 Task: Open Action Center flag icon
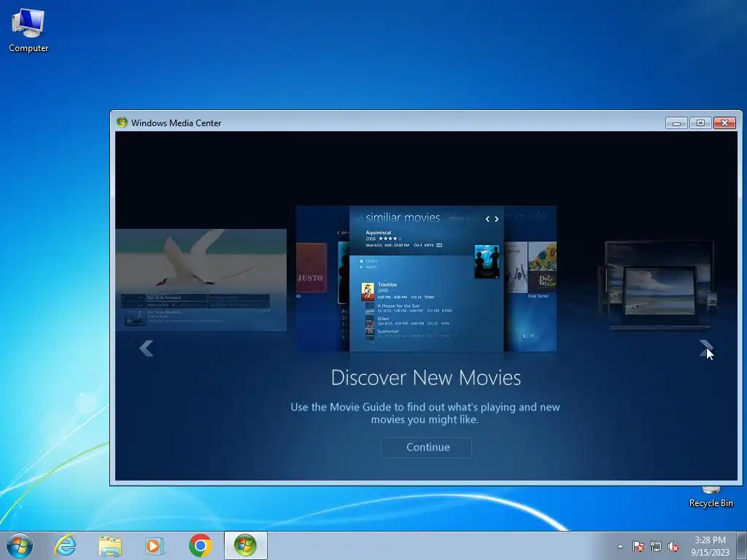(x=638, y=546)
